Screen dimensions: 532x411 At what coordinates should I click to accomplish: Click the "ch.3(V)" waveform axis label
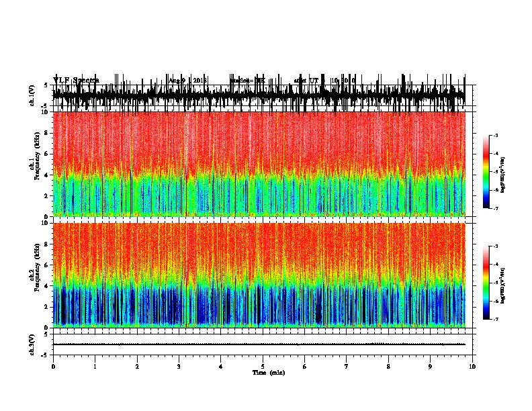(x=32, y=345)
